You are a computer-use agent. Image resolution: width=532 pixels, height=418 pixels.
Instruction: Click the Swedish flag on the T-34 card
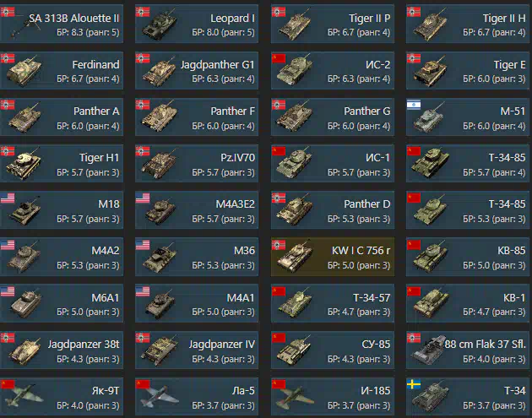(x=414, y=384)
